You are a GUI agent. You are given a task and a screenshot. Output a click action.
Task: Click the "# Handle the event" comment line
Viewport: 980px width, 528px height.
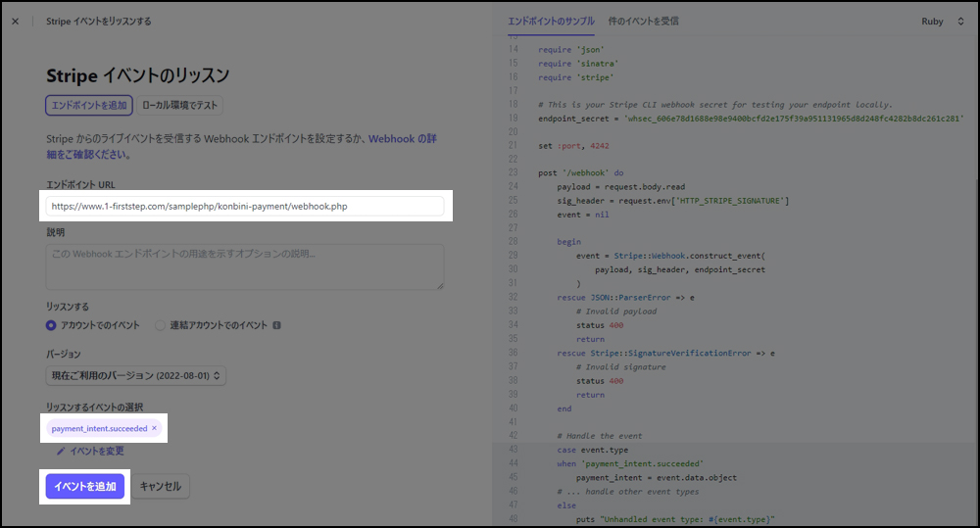tap(600, 436)
